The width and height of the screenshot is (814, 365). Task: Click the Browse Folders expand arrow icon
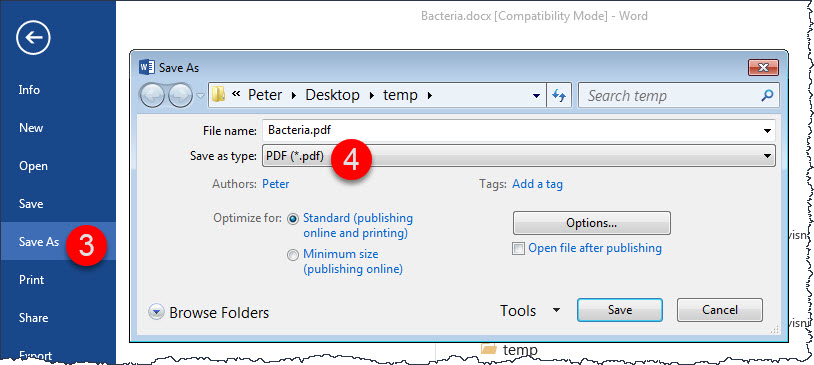click(x=156, y=312)
